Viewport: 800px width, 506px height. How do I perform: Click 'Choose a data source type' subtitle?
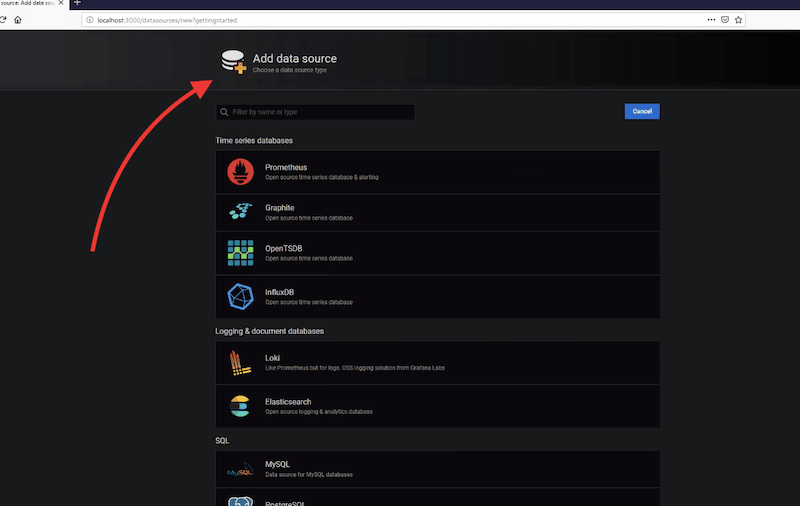(x=290, y=70)
